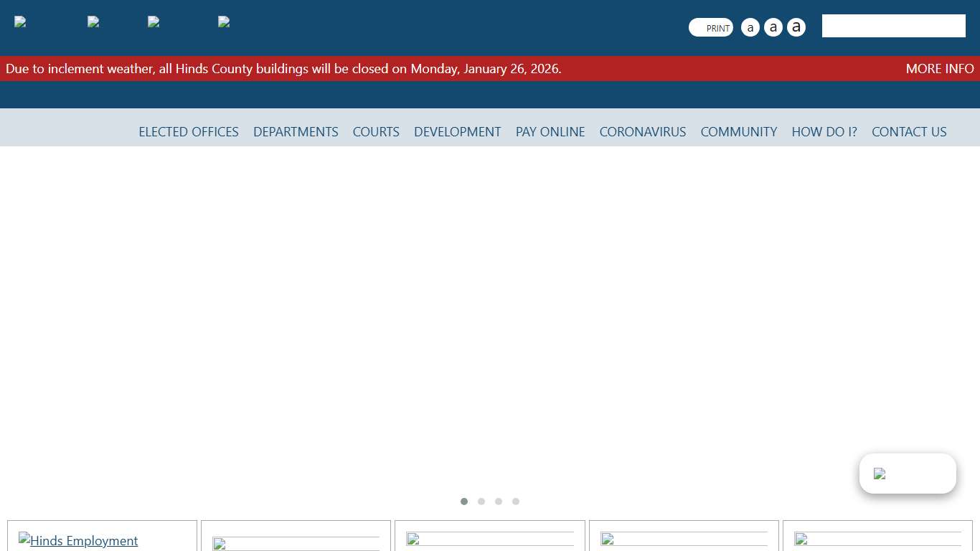Open the How Do I? dropdown
This screenshot has width=980, height=551.
point(824,132)
